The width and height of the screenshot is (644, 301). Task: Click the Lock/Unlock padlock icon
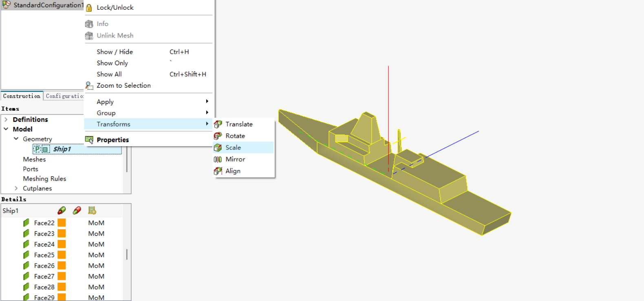coord(89,8)
